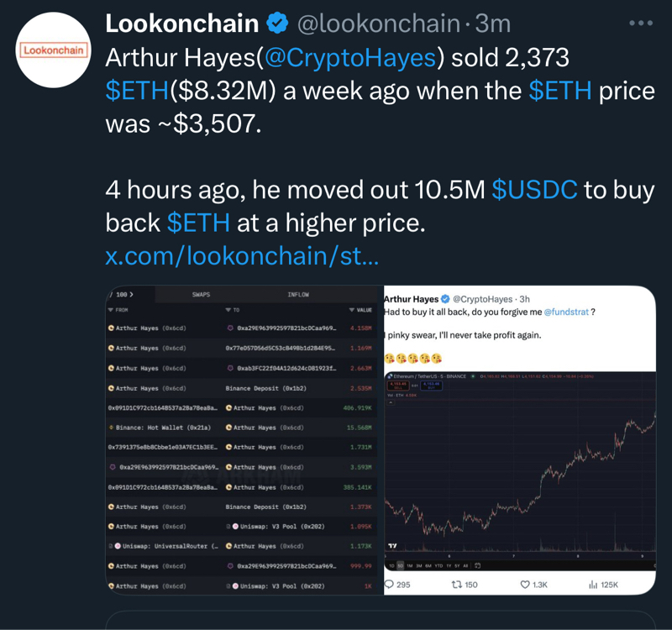Click the $USDC cashtag link
This screenshot has width=672, height=630.
[534, 191]
